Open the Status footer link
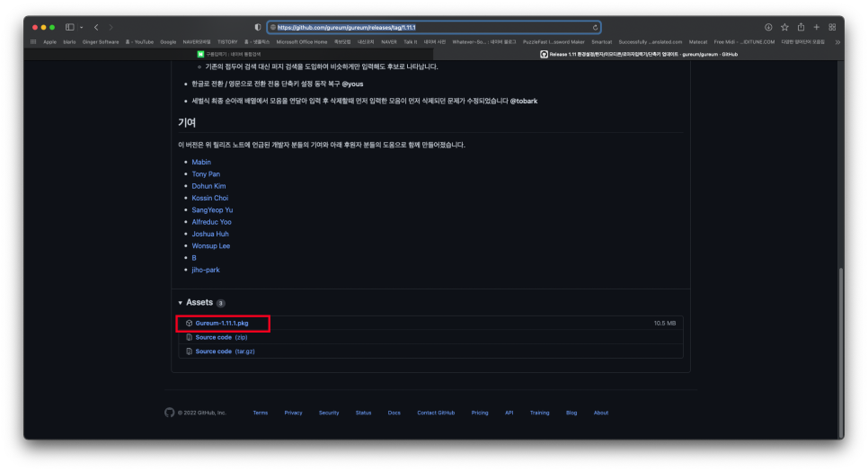 pyautogui.click(x=363, y=413)
